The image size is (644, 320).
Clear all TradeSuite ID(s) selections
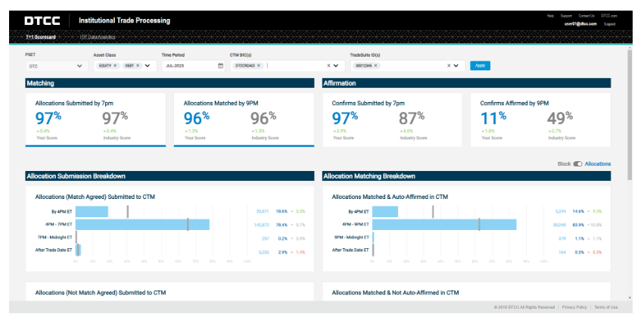coord(449,66)
